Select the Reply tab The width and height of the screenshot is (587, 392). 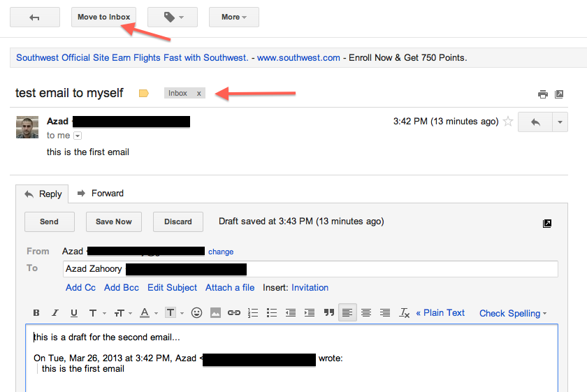(43, 194)
